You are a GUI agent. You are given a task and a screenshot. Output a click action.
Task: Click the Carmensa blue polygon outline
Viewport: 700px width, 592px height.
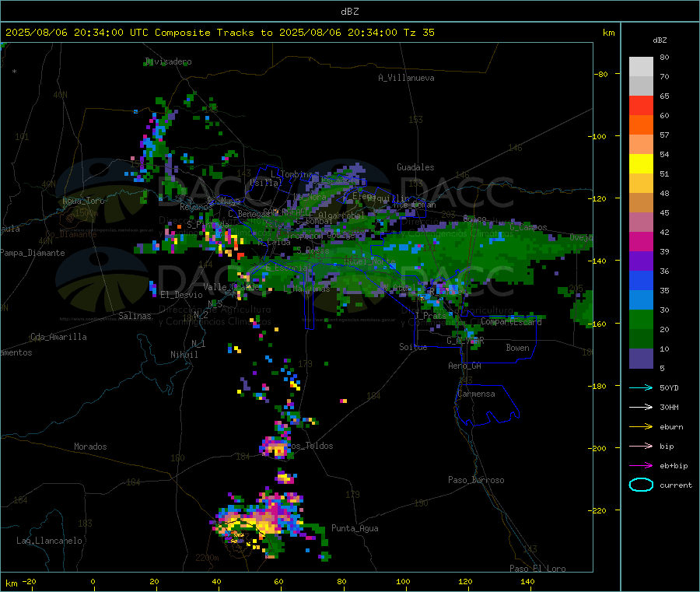tap(487, 405)
